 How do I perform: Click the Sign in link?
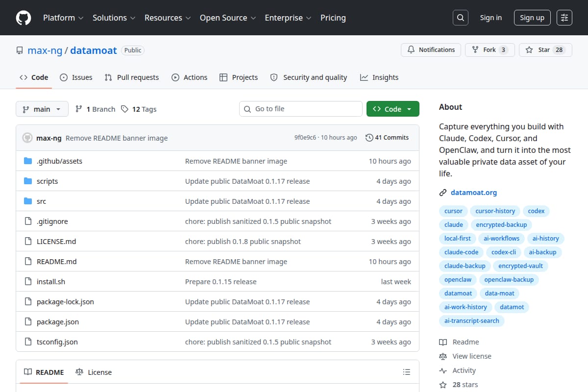491,18
